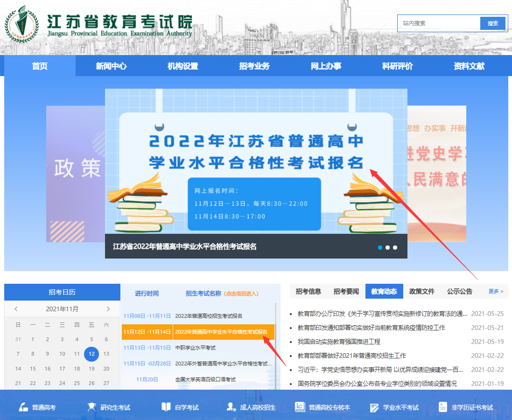This screenshot has height=420, width=512.
Task: Open the 成人高校招生 person icon
Action: coord(231,407)
